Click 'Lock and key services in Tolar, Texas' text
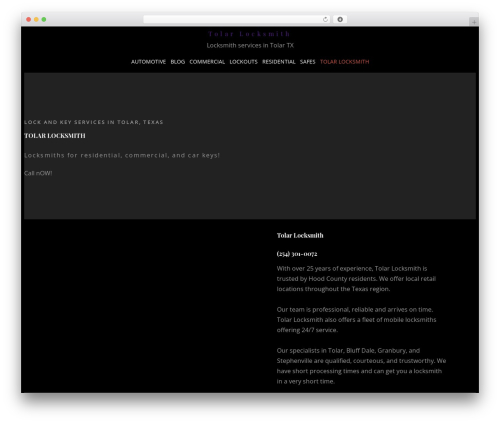The width and height of the screenshot is (500, 423). coord(94,122)
